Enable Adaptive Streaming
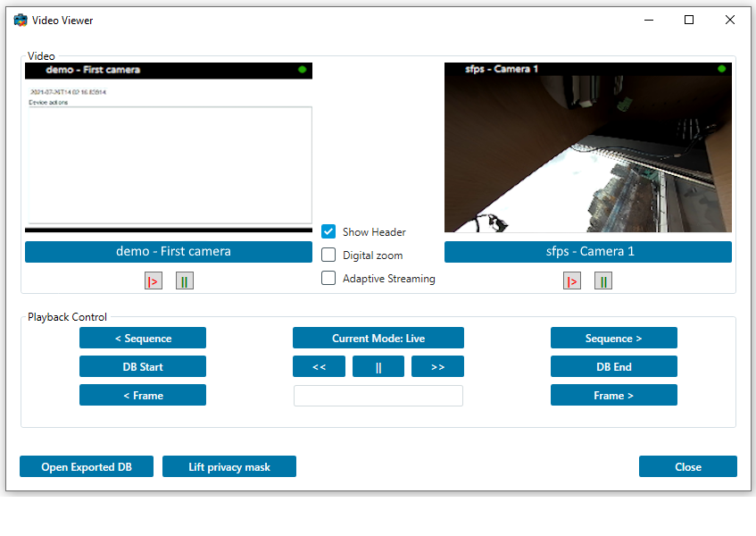Screen dimensions: 756x536 328,278
